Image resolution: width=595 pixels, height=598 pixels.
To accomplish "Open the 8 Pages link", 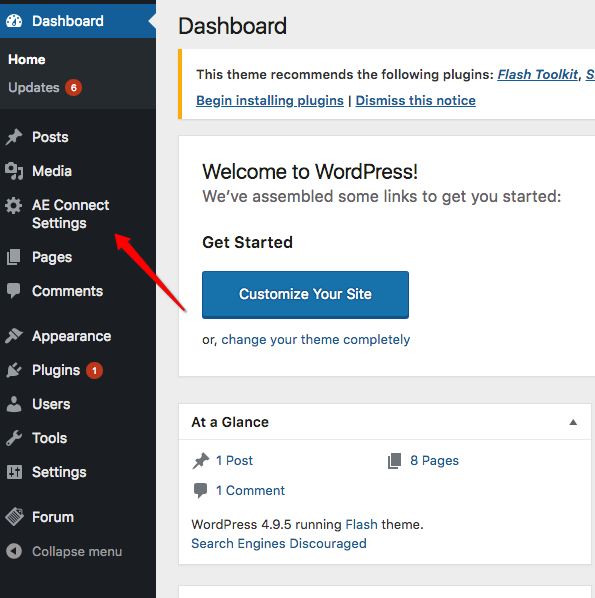I will point(434,461).
